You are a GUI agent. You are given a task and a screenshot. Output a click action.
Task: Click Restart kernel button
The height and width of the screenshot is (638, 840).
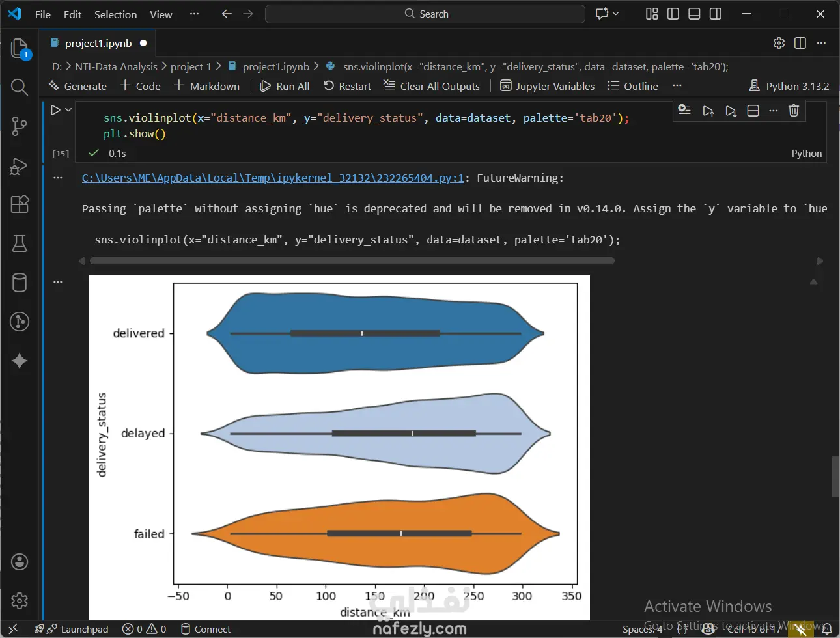tap(347, 86)
